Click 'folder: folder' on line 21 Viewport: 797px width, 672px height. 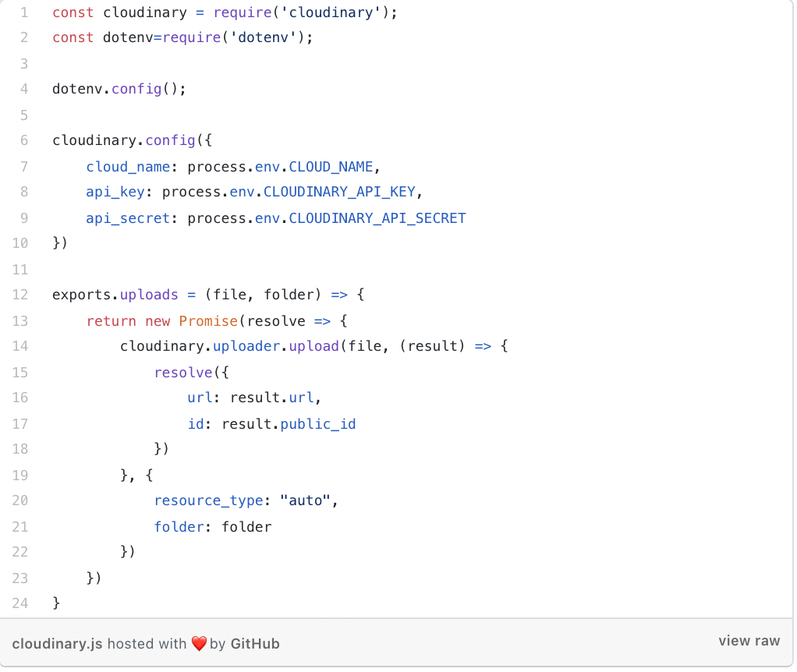(213, 527)
